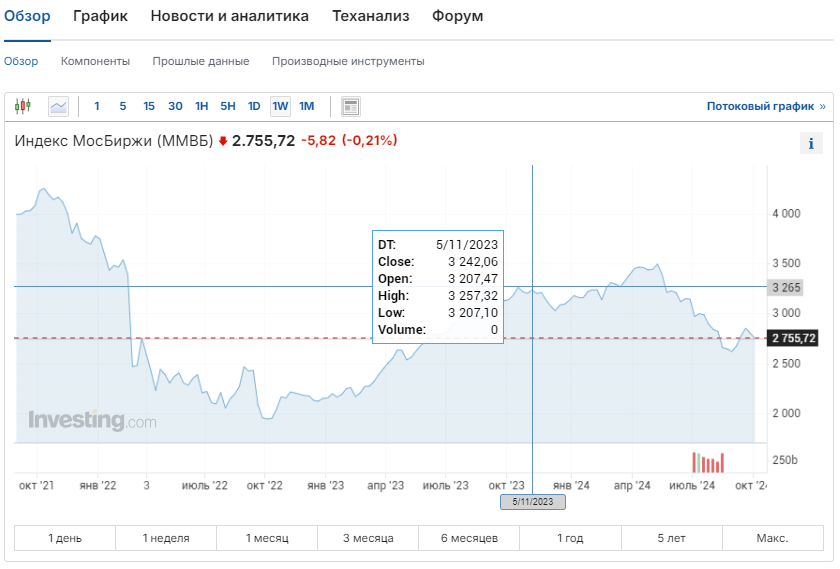Screen dimensions: 840x569
Task: Click the red volume bars at chart bottom
Action: click(708, 462)
